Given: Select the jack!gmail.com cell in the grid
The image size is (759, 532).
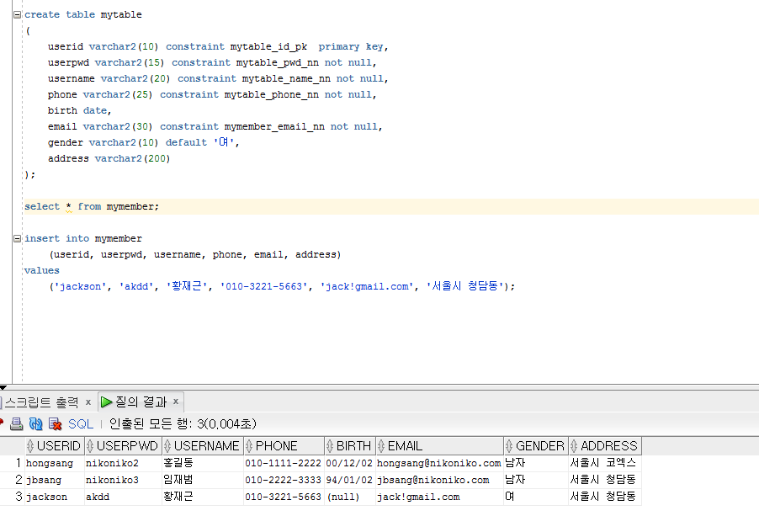Looking at the screenshot, I should [x=439, y=497].
